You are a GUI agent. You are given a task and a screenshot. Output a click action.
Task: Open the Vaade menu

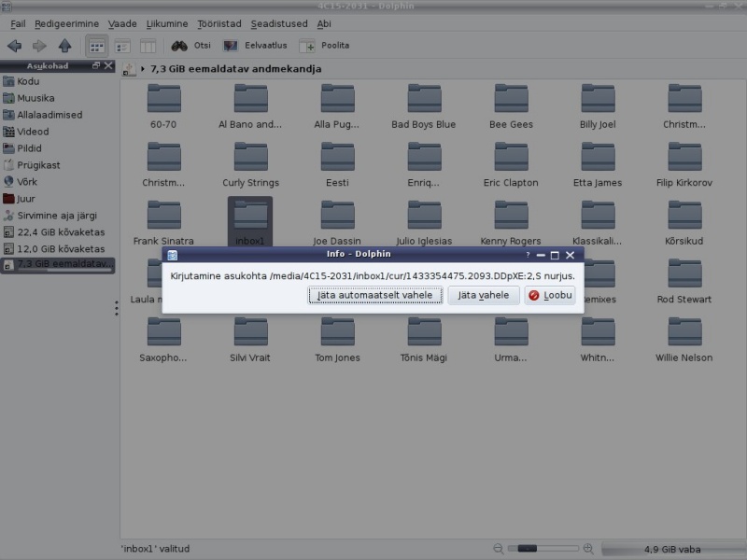point(120,23)
